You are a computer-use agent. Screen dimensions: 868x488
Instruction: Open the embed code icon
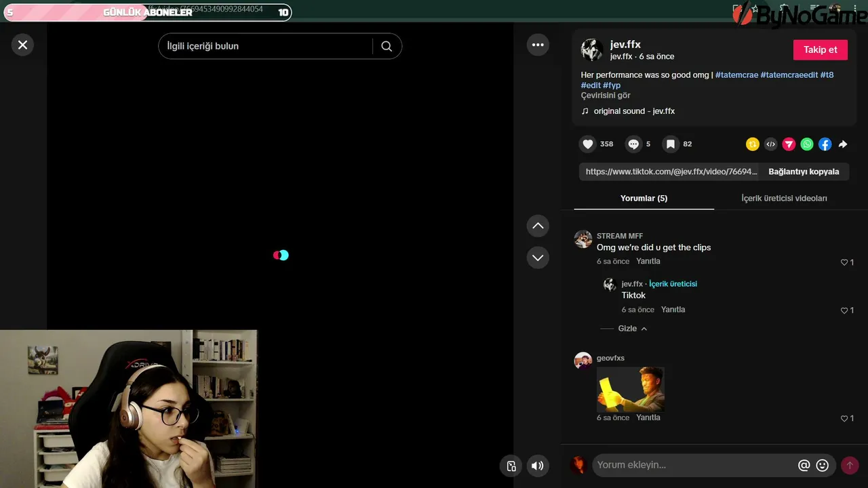[770, 144]
